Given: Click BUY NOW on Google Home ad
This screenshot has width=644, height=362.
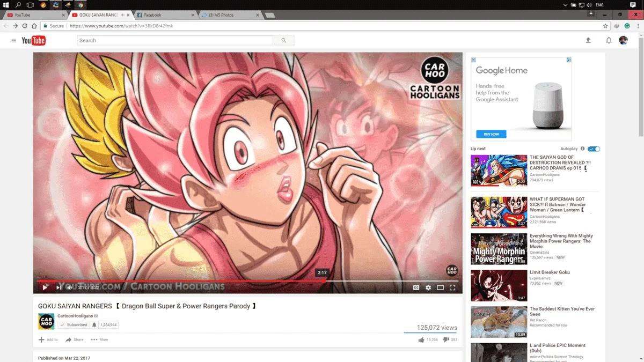Looking at the screenshot, I should 491,134.
